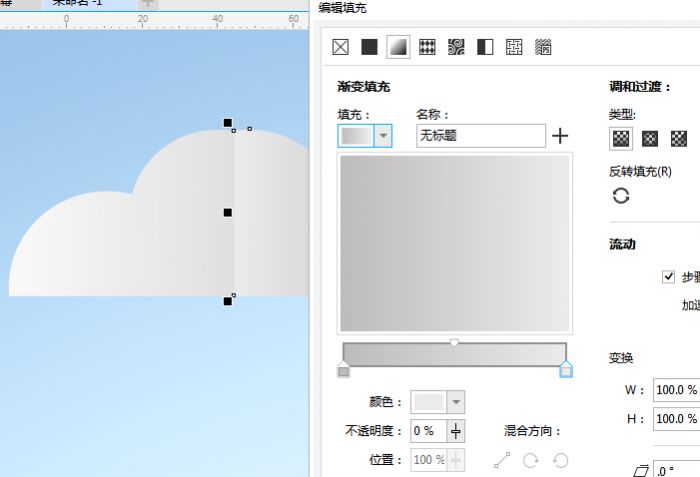Select the Texture Fill icon
Image resolution: width=700 pixels, height=477 pixels.
click(x=514, y=47)
